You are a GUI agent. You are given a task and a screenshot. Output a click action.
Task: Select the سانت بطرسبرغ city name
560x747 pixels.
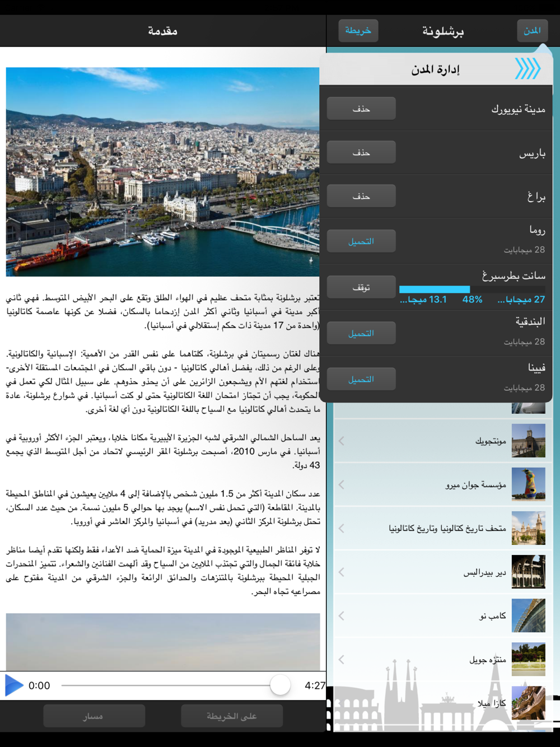(514, 276)
